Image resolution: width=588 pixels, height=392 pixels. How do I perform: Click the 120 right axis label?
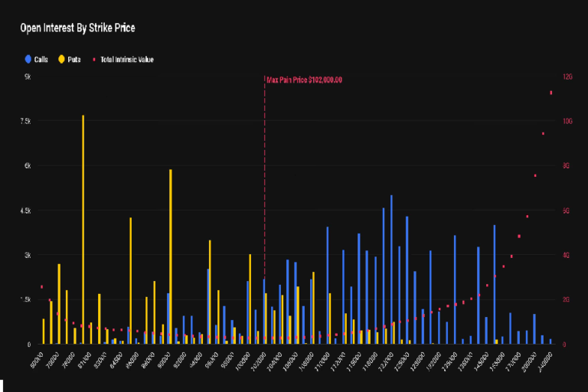tap(567, 77)
